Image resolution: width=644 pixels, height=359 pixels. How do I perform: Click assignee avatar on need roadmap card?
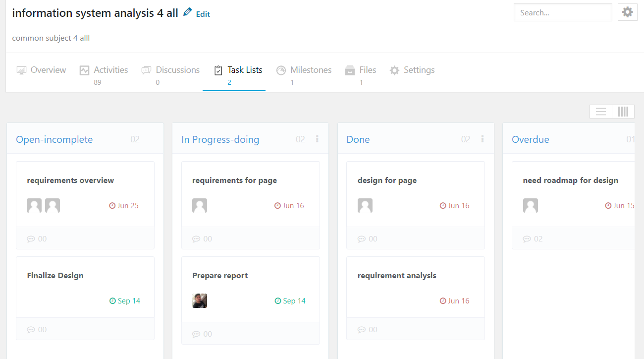[531, 206]
